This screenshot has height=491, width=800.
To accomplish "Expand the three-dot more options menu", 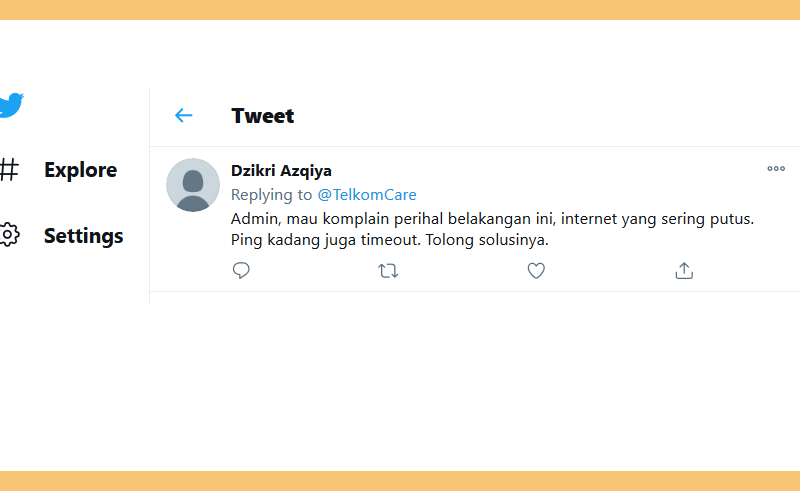I will (x=776, y=168).
